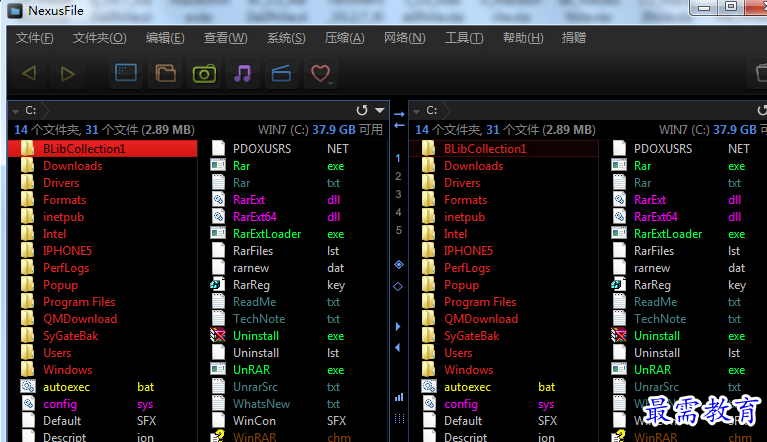Click Rar exe application icon in right panel
The height and width of the screenshot is (442, 767).
coord(619,166)
